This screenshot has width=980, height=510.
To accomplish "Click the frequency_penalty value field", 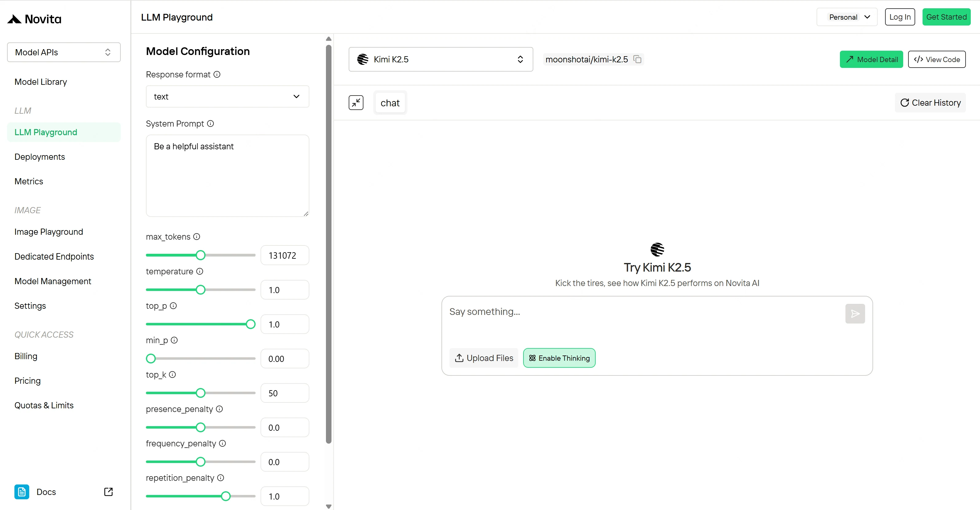I will pos(284,462).
